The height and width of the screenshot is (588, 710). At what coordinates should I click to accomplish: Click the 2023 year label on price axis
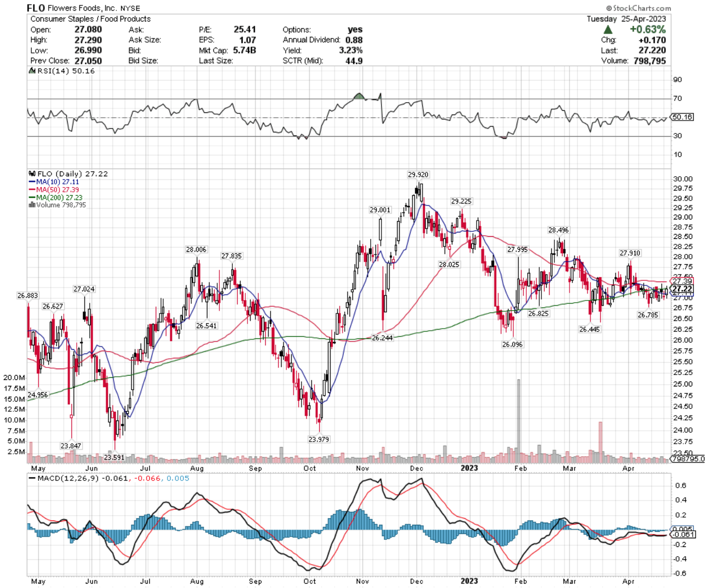(x=469, y=468)
